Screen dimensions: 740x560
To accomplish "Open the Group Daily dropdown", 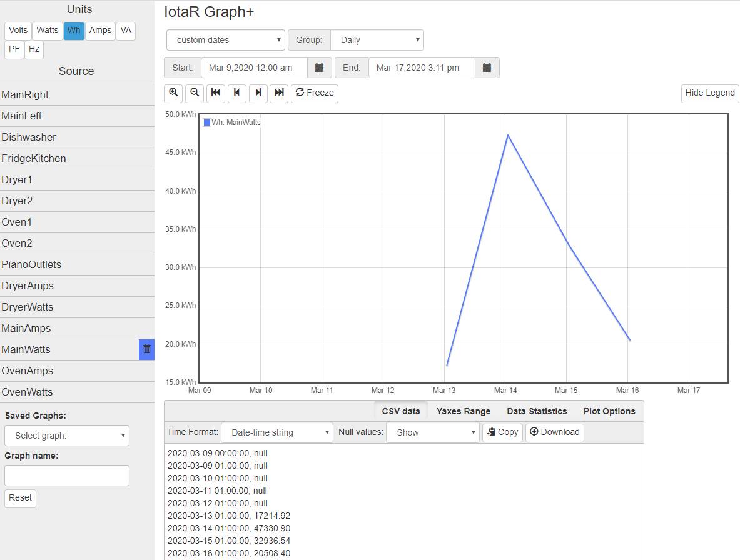I will pos(377,40).
